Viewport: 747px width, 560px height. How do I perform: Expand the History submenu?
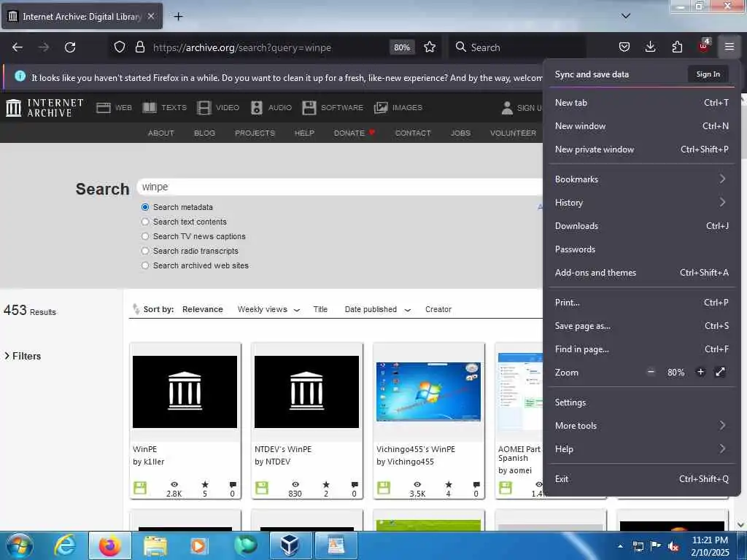click(x=641, y=203)
